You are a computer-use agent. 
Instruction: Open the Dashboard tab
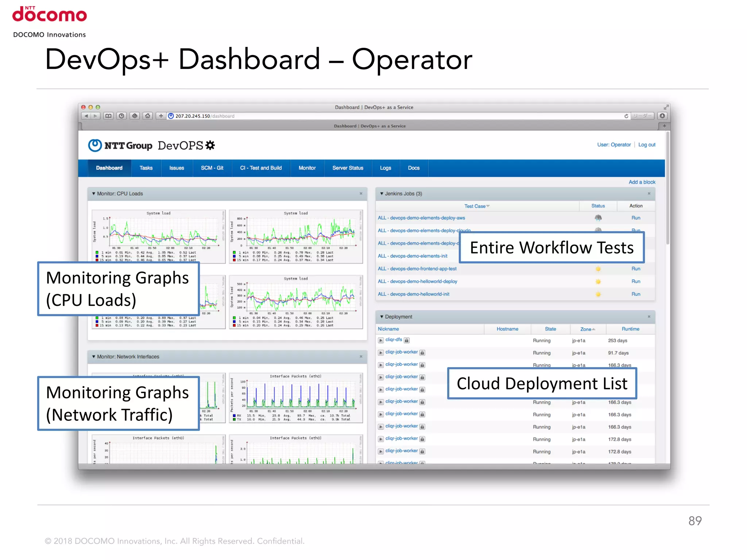[109, 168]
